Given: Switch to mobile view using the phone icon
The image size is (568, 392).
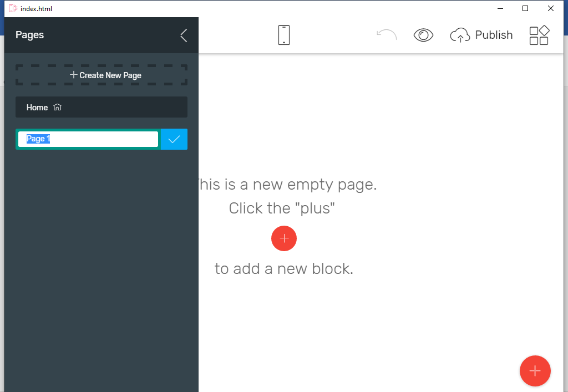Looking at the screenshot, I should [284, 35].
